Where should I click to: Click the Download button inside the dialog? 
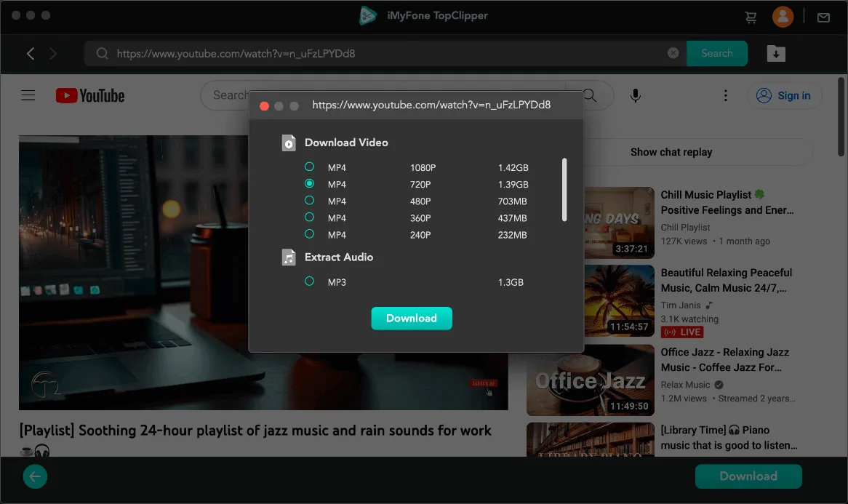pos(412,318)
